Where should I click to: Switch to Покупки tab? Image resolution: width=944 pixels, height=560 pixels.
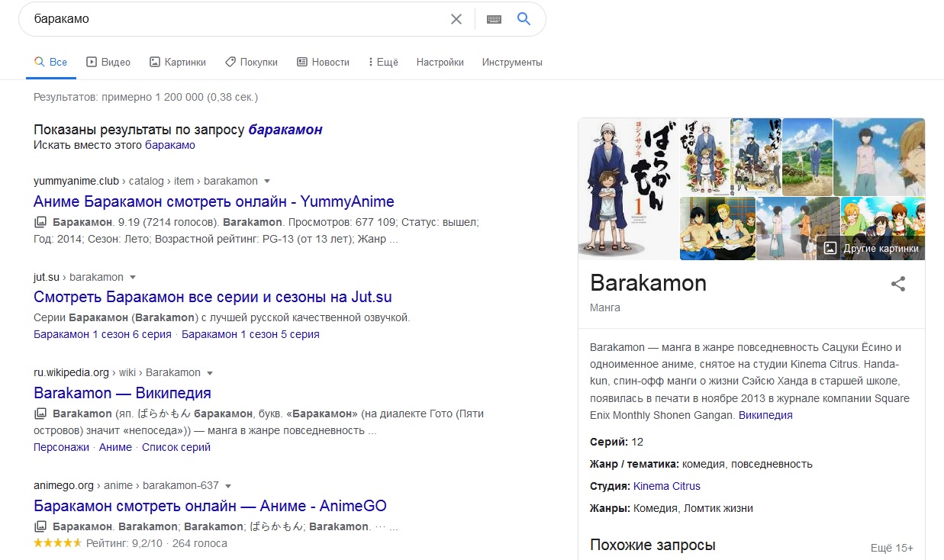[x=251, y=63]
